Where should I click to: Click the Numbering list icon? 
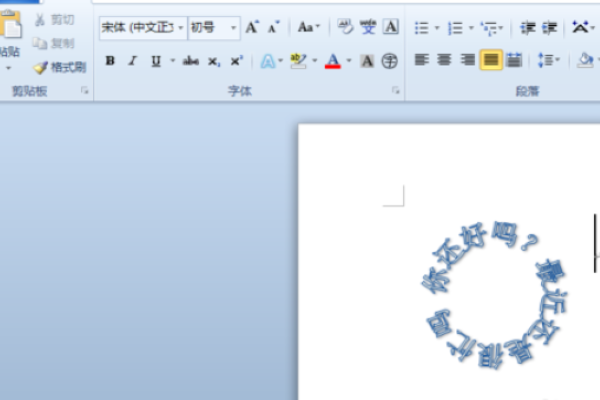pos(455,28)
